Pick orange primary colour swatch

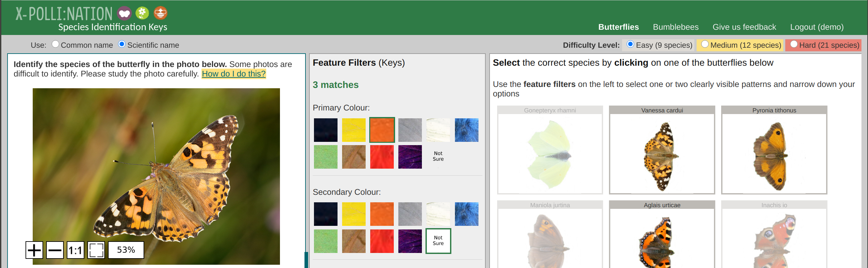click(x=382, y=130)
